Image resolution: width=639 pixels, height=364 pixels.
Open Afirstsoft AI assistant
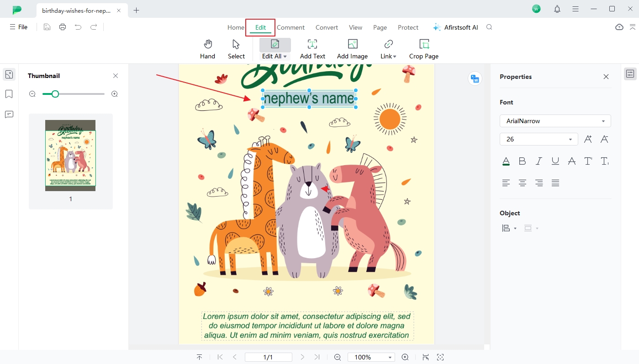[455, 27]
